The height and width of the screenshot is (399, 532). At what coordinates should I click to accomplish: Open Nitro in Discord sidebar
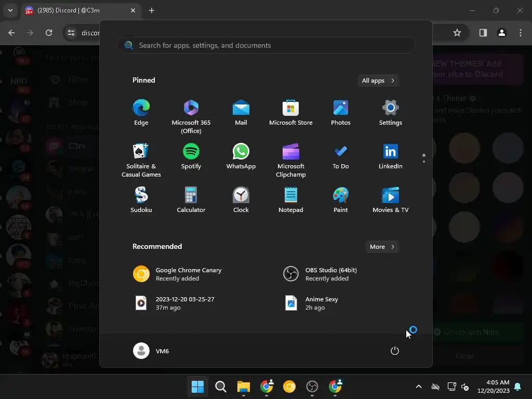coord(72,79)
